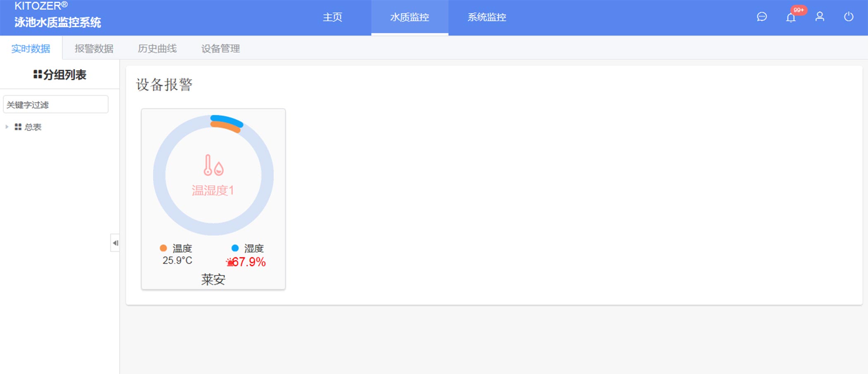Toggle the orange 温度 legend

(163, 248)
